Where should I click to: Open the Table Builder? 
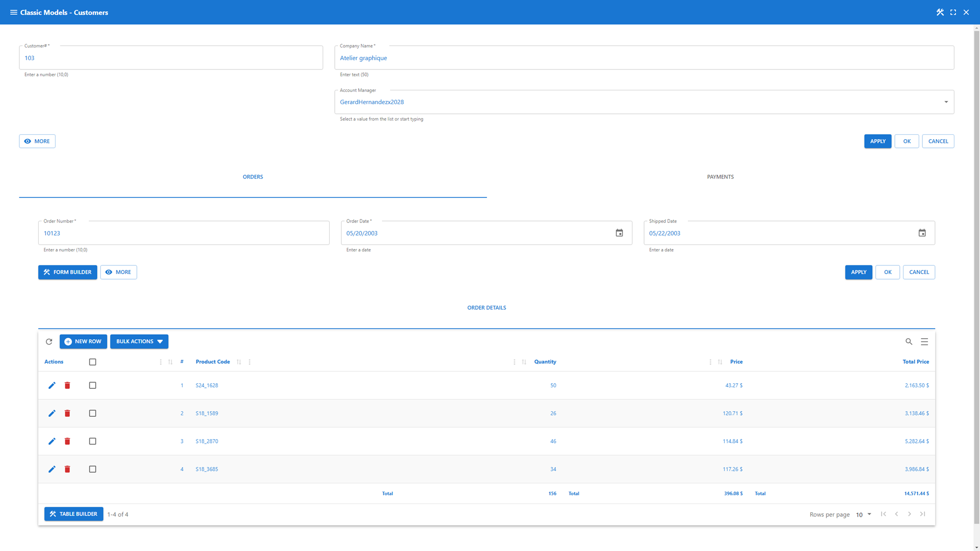[x=73, y=514]
